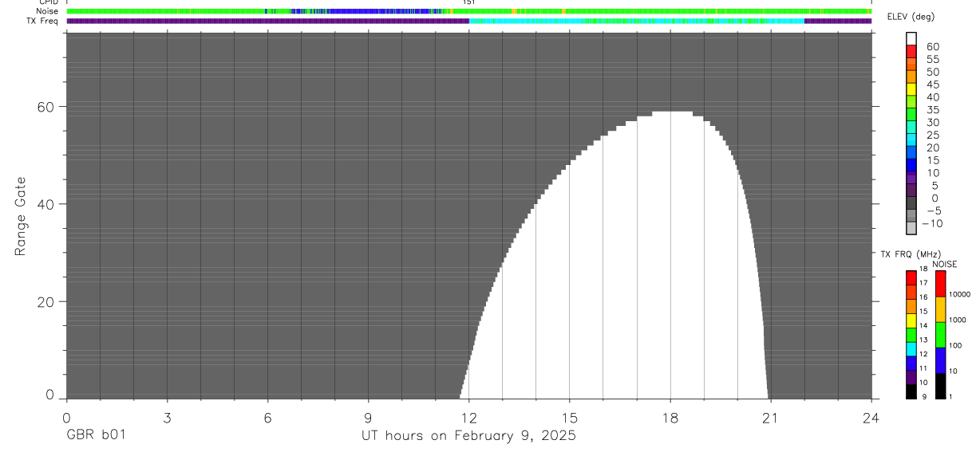This screenshot has height=452, width=980.
Task: Click the x-axis tick label "18"
Action: [670, 418]
